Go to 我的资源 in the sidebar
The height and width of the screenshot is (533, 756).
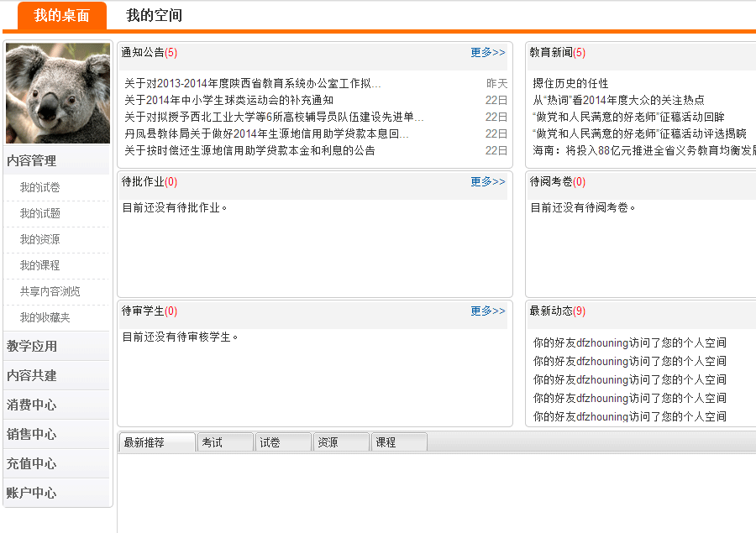[x=40, y=239]
